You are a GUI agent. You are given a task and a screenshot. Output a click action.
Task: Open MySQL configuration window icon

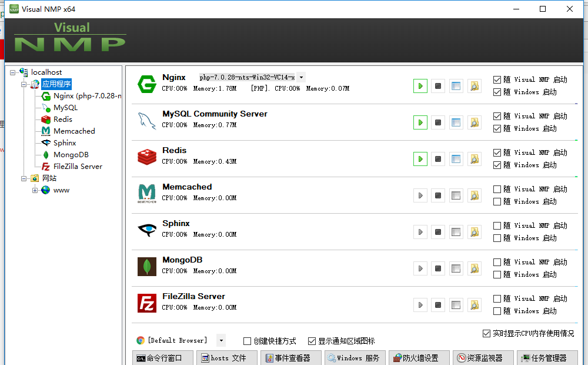456,122
